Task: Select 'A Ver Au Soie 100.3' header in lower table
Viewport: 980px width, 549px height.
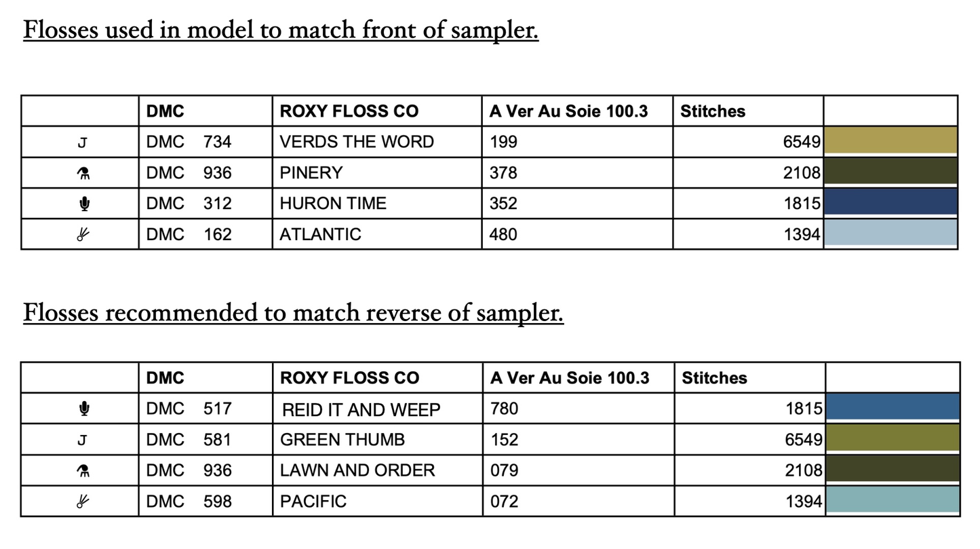Action: tap(570, 378)
